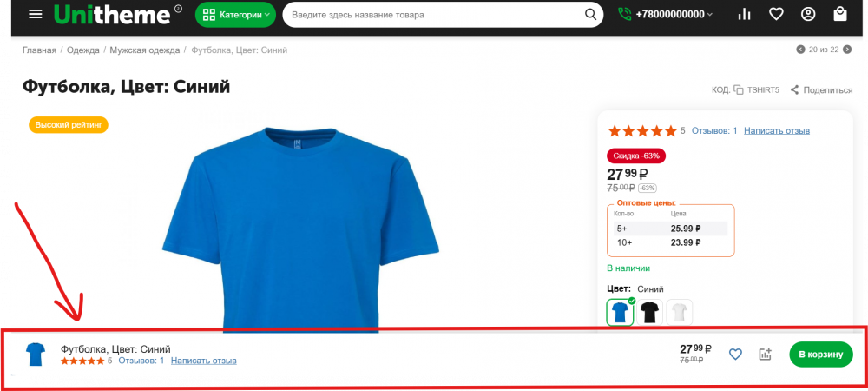Image resolution: width=868 pixels, height=391 pixels.
Task: Select the blue t-shirt color option
Action: (x=620, y=312)
